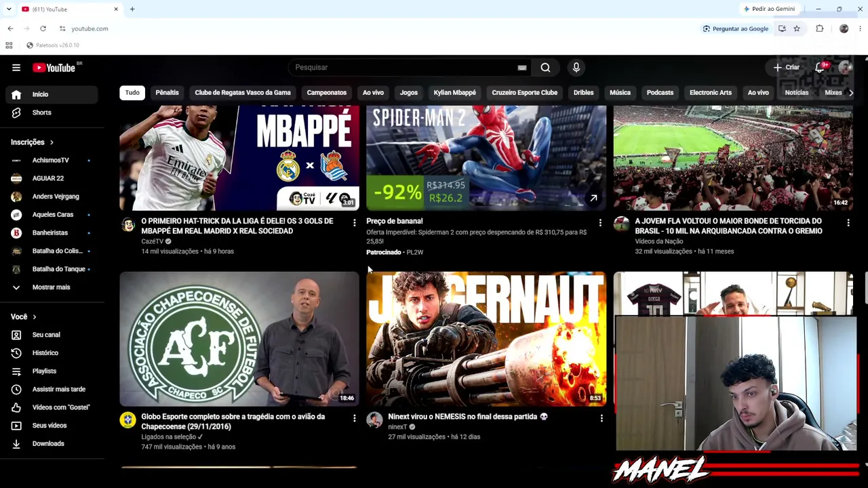Viewport: 868px width, 488px height.
Task: Open nineXT channel avatar
Action: point(374,420)
